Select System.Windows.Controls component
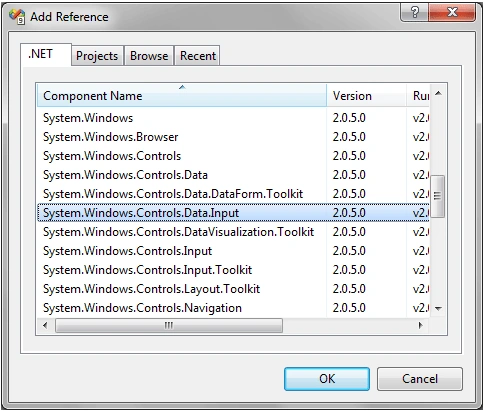Screen dimensions: 485x411 pos(233,156)
